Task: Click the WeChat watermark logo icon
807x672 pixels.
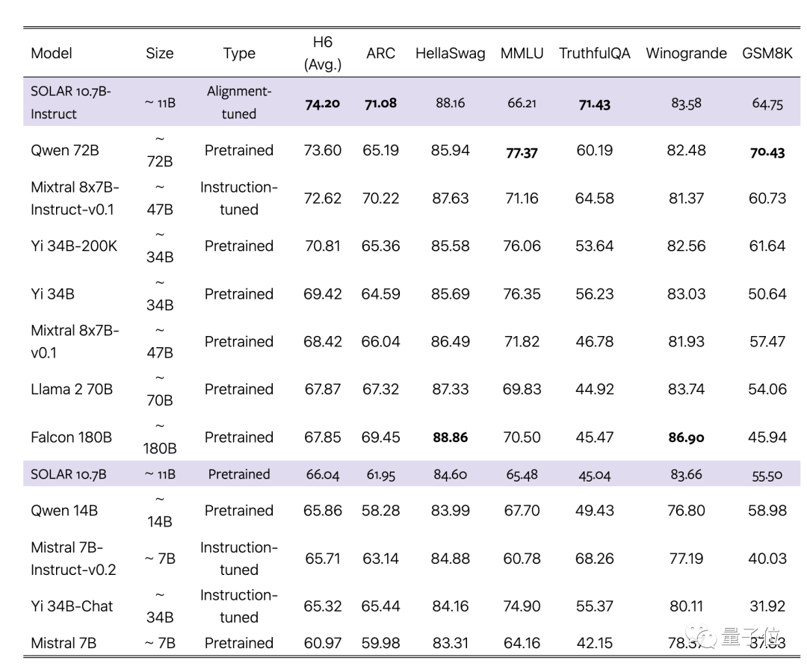Action: pyautogui.click(x=705, y=637)
